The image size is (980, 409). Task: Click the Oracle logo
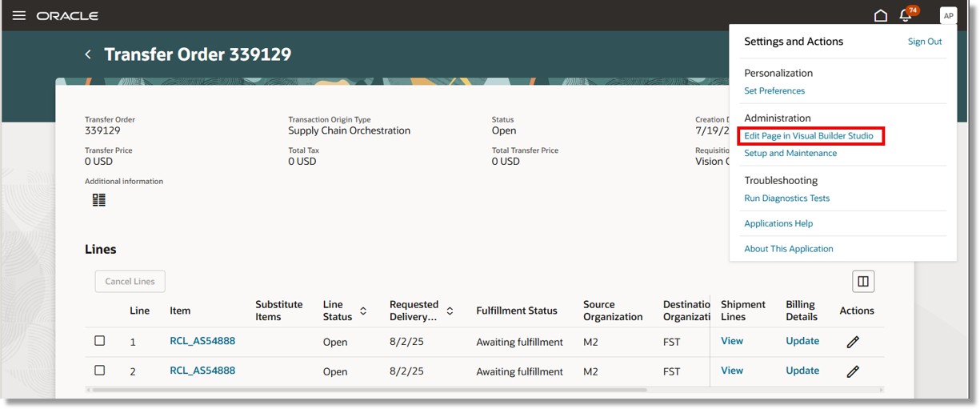[x=67, y=16]
